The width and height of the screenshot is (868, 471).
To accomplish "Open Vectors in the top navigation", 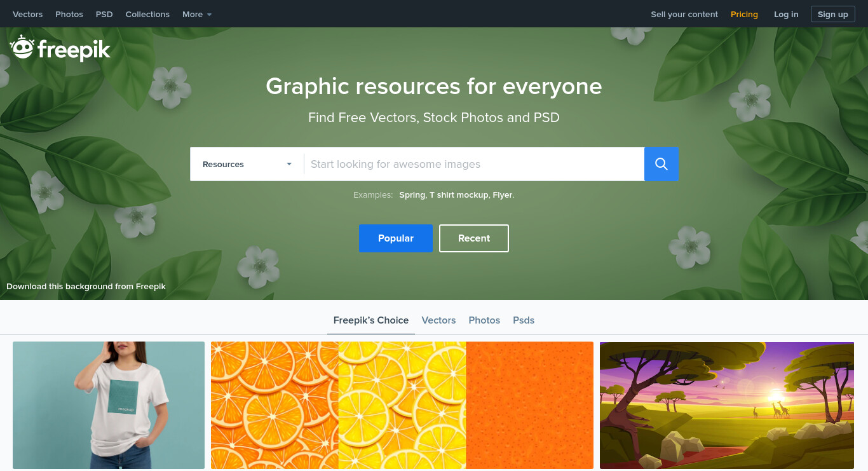I will tap(28, 14).
